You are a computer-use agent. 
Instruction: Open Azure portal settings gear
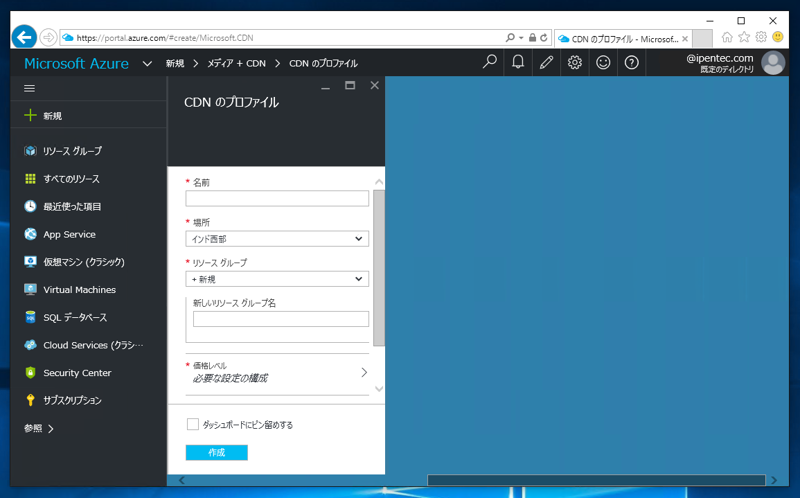575,62
